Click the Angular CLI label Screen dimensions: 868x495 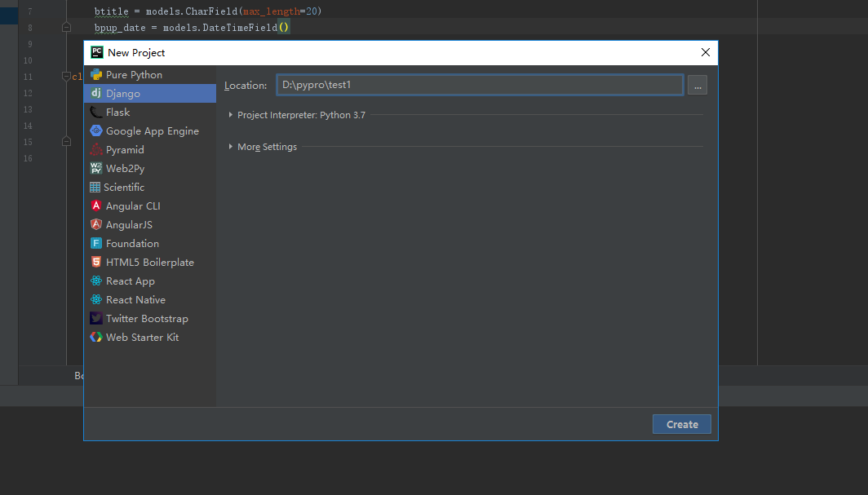pos(133,206)
